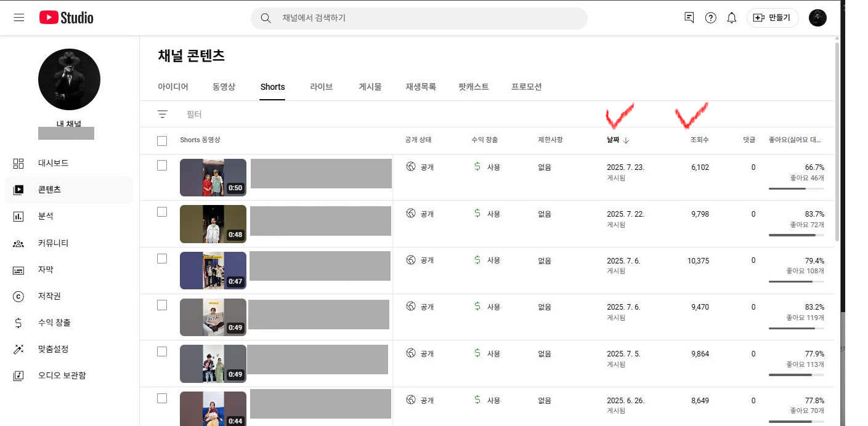The height and width of the screenshot is (426, 868).
Task: Check the box for the 0:50 video
Action: [x=162, y=166]
